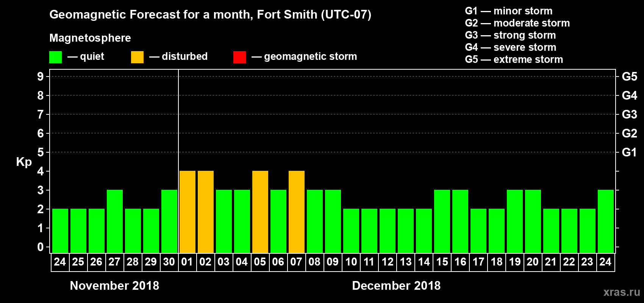The image size is (644, 303).
Task: Click date label 20 on the axis
Action: 533,262
